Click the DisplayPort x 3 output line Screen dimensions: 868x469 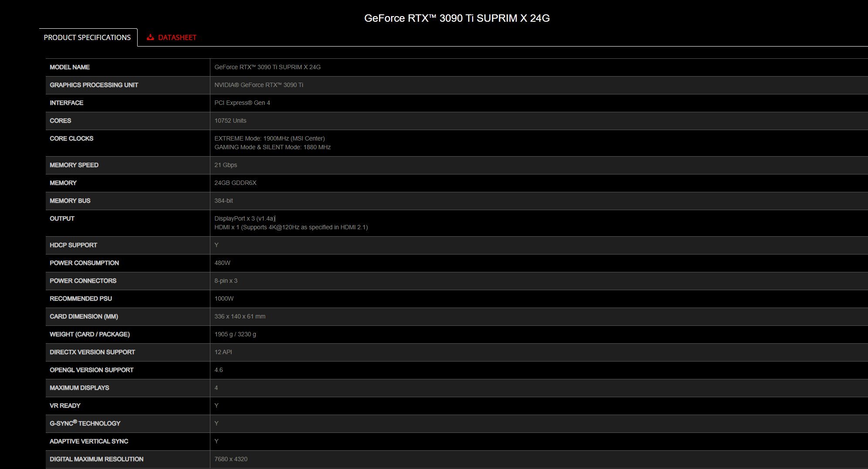pos(244,218)
